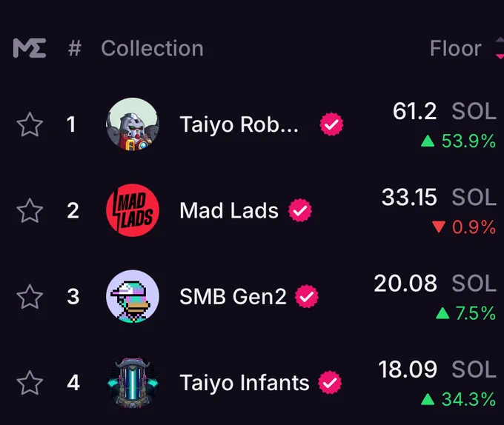This screenshot has width=504, height=425.
Task: Toggle the Mad Lads favorite star
Action: [x=30, y=210]
